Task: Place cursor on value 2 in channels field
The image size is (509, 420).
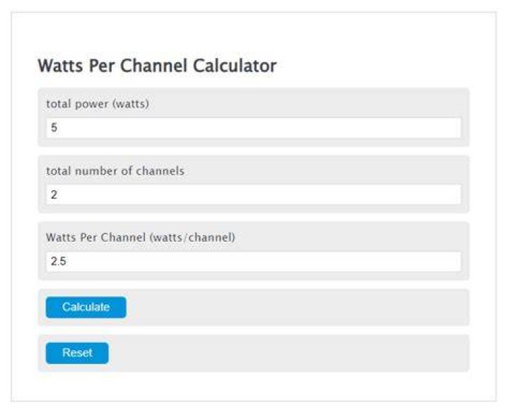Action: [x=54, y=194]
